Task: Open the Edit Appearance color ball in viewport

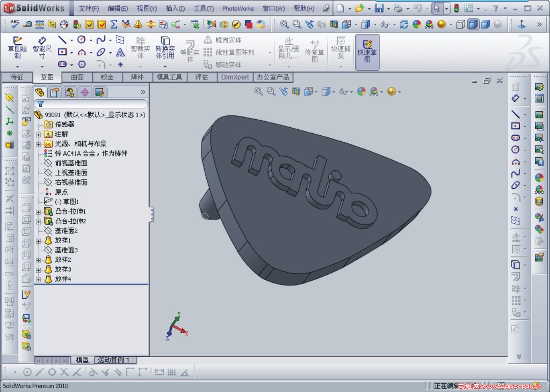Action: [x=361, y=91]
